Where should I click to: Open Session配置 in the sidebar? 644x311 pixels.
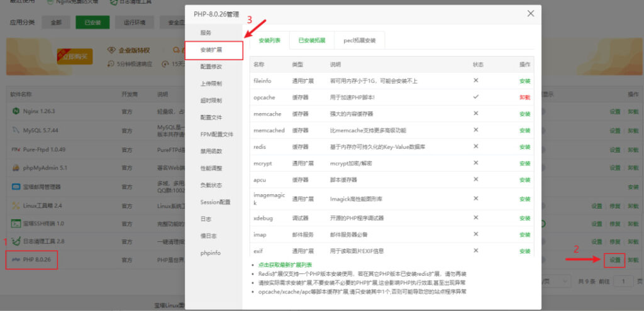pyautogui.click(x=214, y=202)
